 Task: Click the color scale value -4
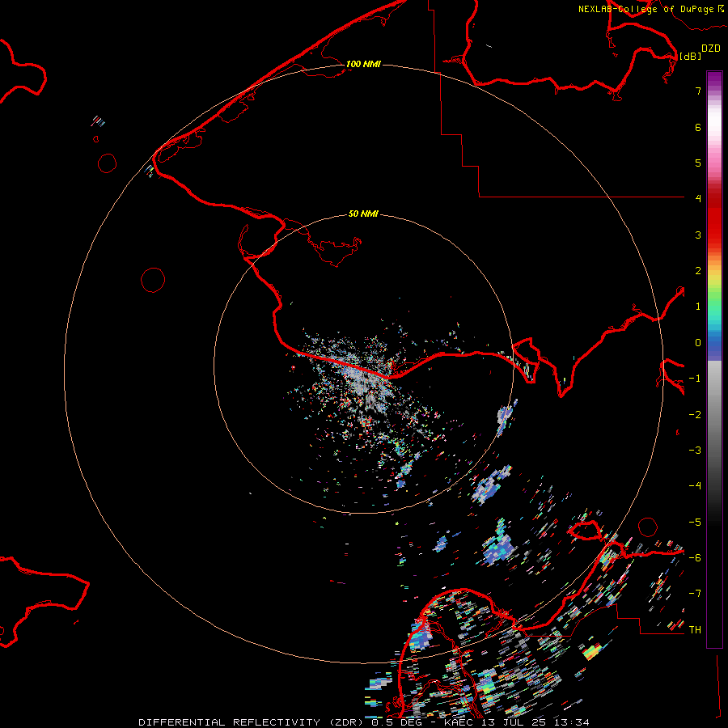(x=695, y=486)
